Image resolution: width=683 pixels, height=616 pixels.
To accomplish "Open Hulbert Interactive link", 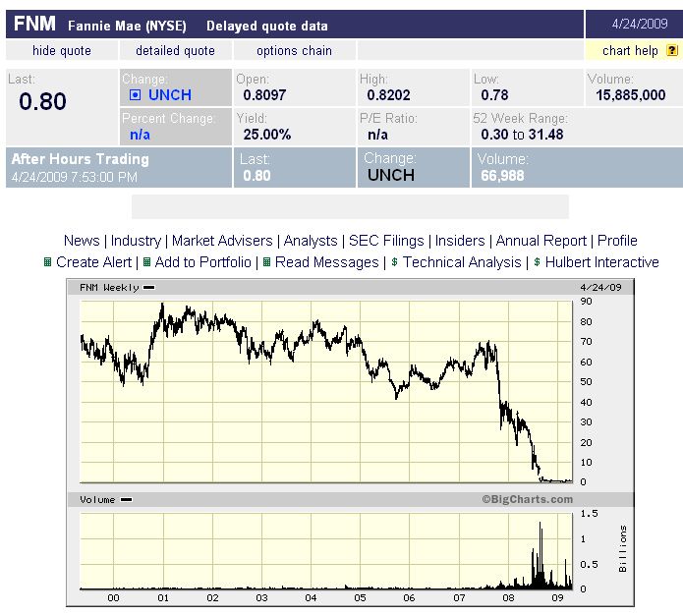I will coord(602,262).
